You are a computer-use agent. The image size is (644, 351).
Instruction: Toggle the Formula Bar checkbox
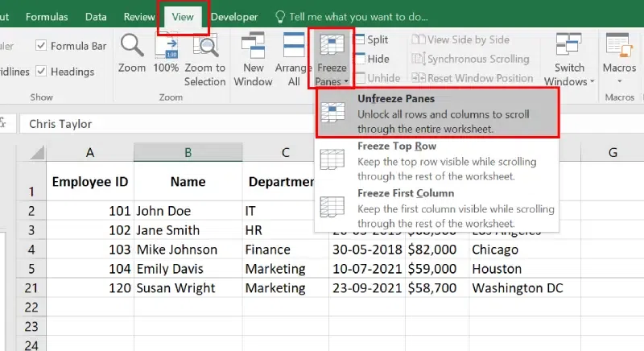(x=42, y=46)
